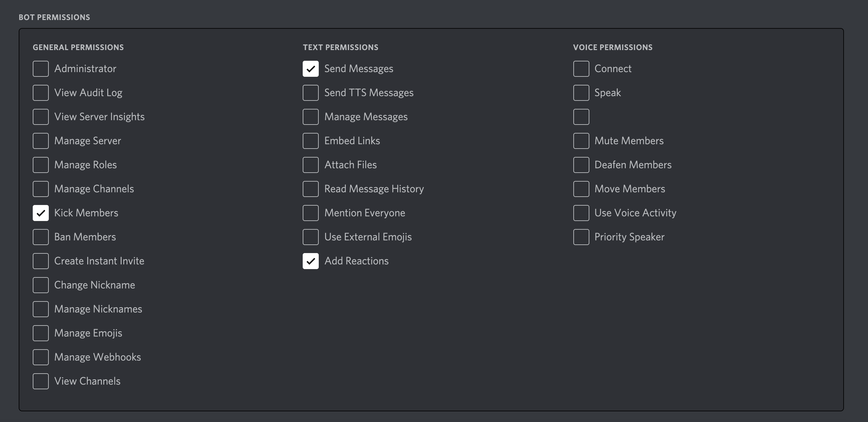Check the Manage Server permission
The width and height of the screenshot is (868, 422).
pos(40,141)
